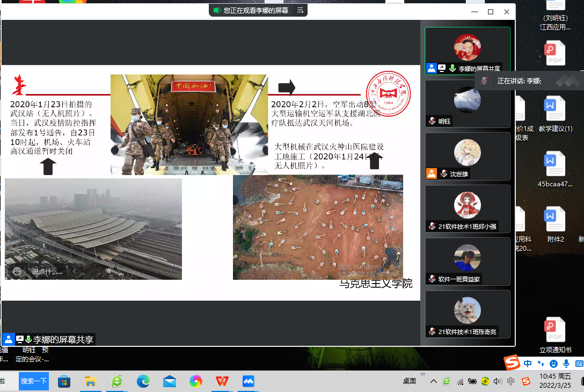
Task: Toggle the muted mic in the 正在讲话 floating bar
Action: 484,81
